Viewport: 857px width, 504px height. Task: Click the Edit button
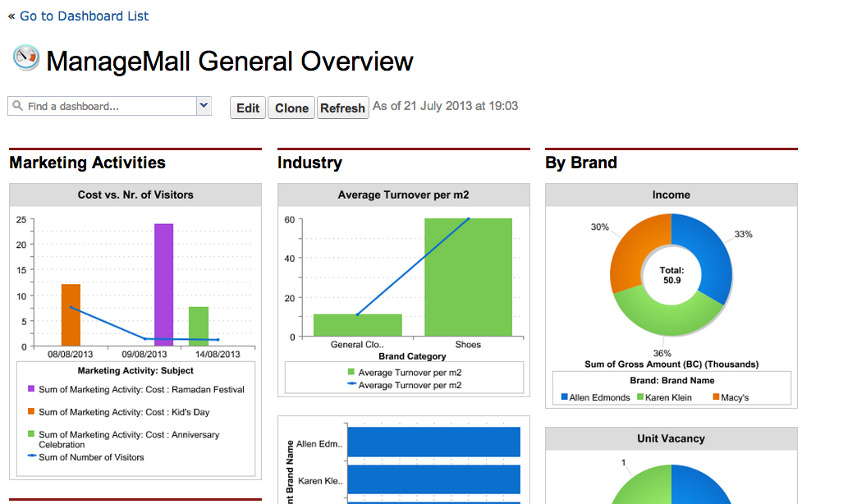(x=248, y=108)
